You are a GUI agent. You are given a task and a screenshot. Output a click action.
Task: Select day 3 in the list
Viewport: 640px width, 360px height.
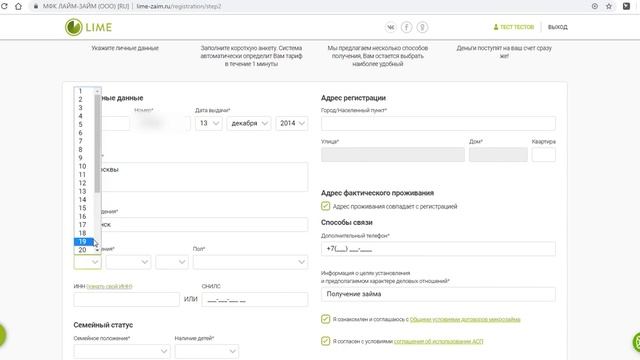coord(84,108)
